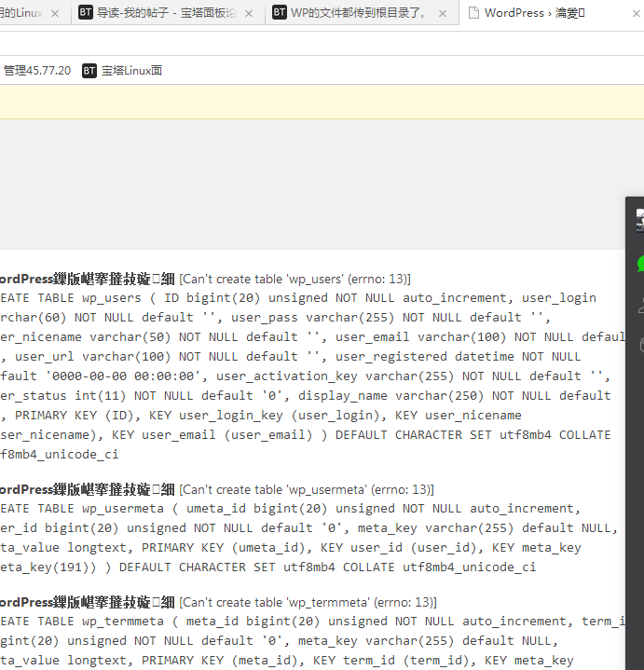
Task: Click the text user_email varchar(100)
Action: (x=420, y=337)
